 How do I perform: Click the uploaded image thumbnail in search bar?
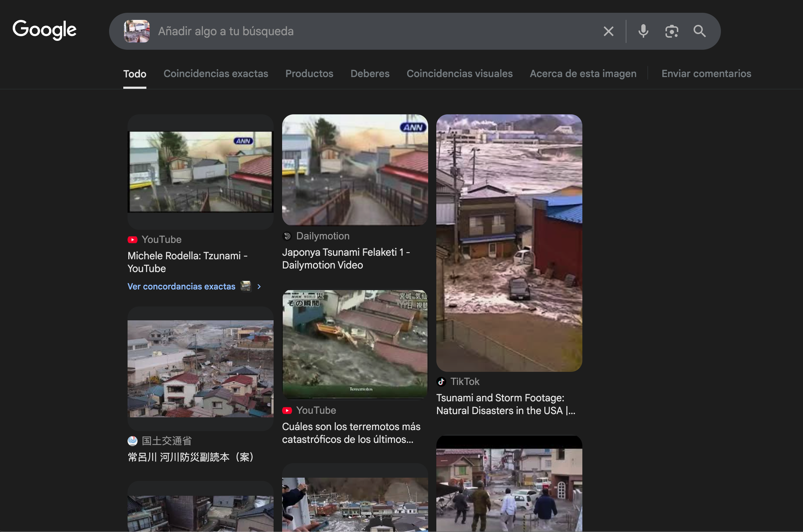click(x=137, y=31)
